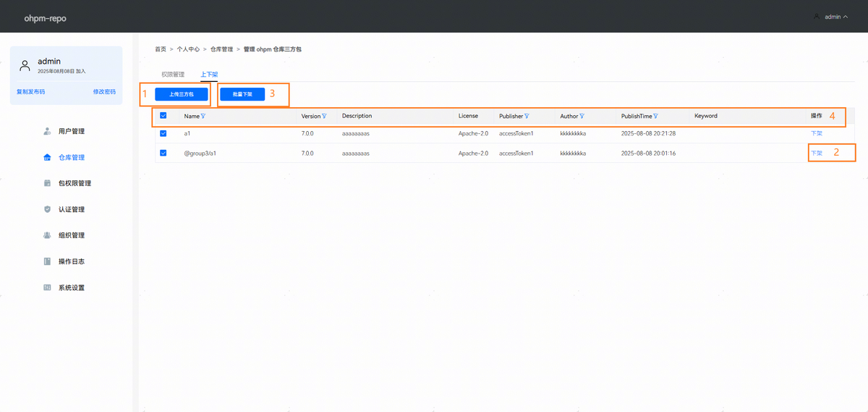Switch to the 权限管理 tab
This screenshot has width=868, height=412.
pyautogui.click(x=173, y=75)
